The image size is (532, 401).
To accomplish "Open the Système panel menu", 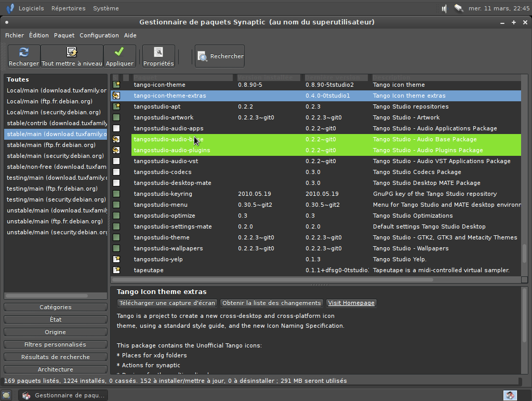I will [105, 8].
